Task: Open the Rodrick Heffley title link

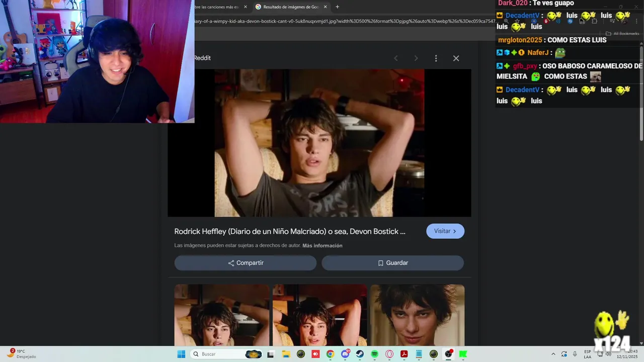Action: click(290, 231)
